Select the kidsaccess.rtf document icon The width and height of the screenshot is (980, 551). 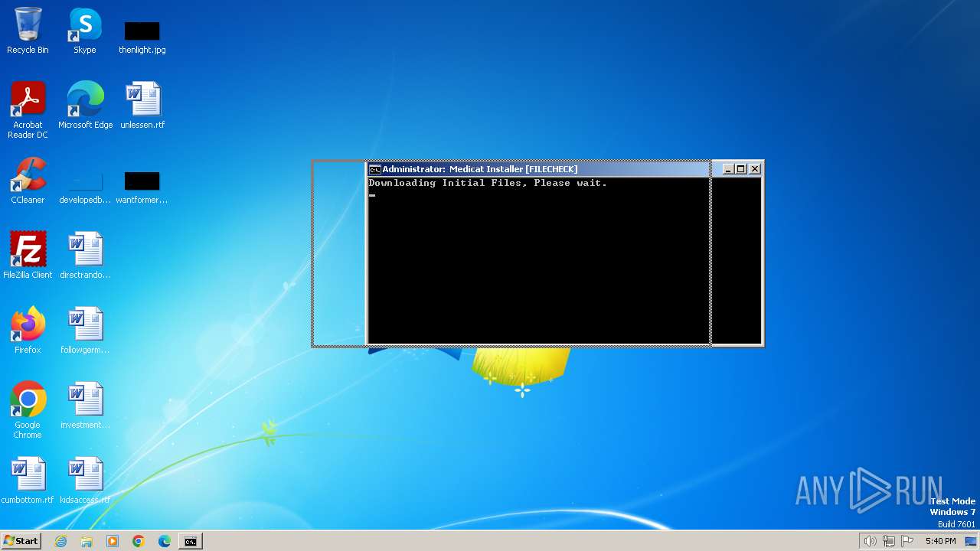pyautogui.click(x=85, y=481)
